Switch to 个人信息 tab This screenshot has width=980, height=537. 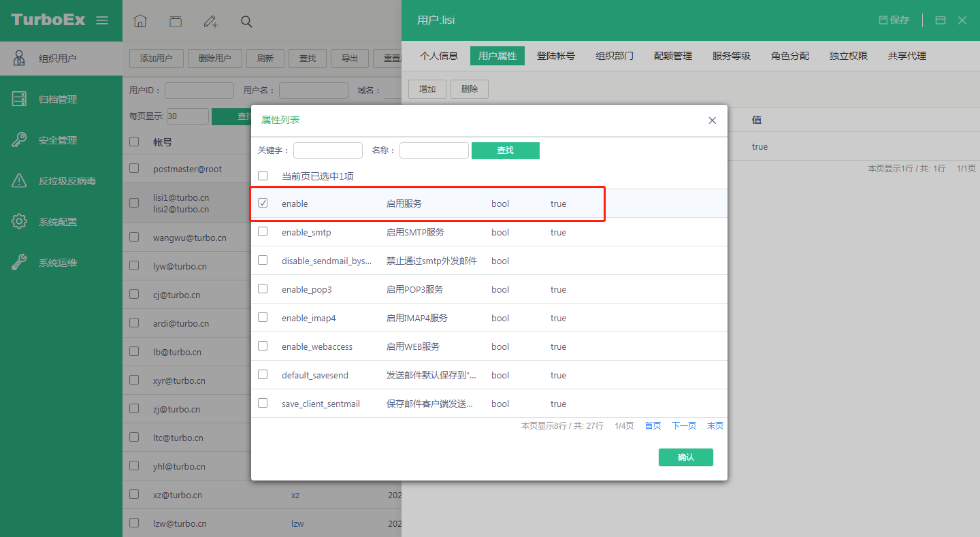[x=439, y=56]
